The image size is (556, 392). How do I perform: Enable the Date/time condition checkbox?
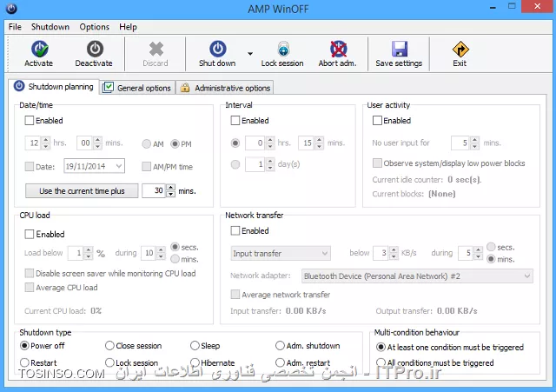coord(30,121)
